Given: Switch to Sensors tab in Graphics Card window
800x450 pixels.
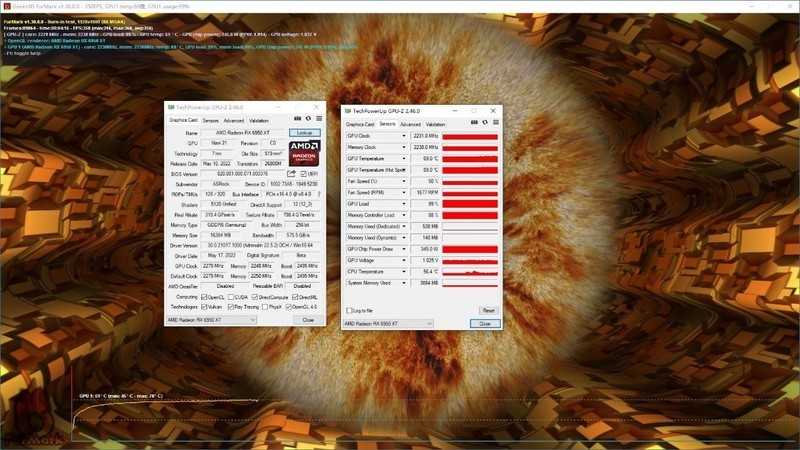Looking at the screenshot, I should [x=210, y=121].
